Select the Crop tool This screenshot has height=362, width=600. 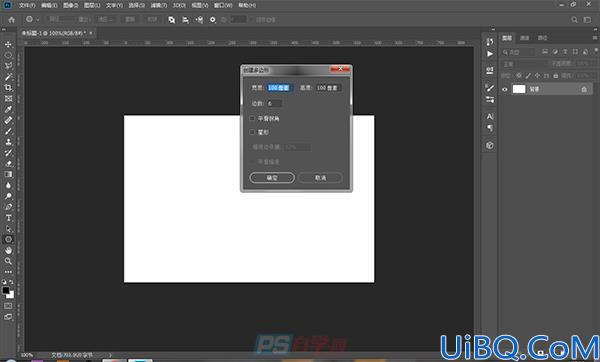8,88
